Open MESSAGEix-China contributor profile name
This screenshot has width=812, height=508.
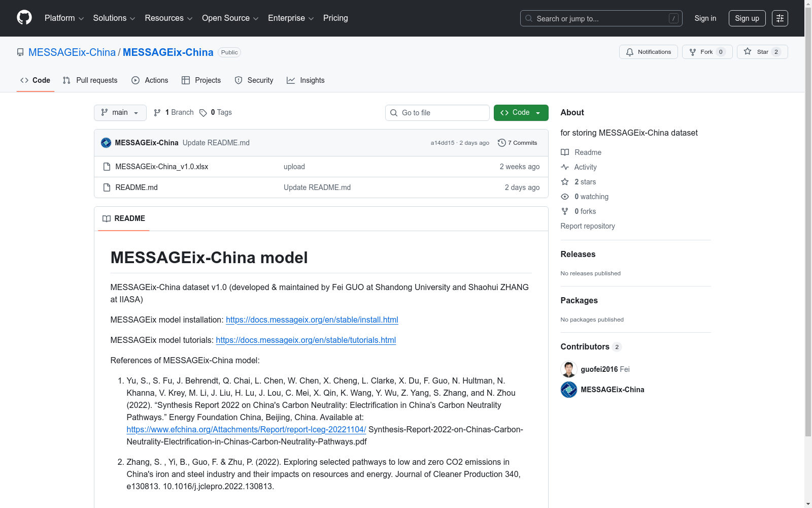tap(613, 390)
